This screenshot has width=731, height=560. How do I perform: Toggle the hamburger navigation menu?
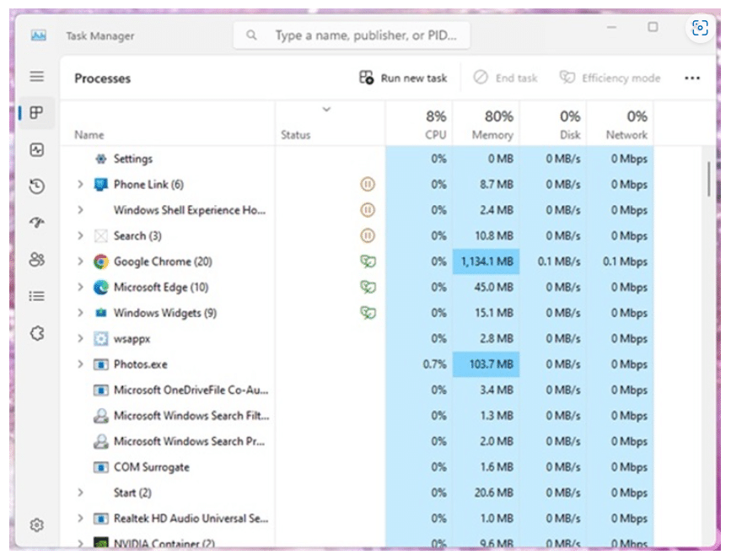tap(36, 77)
